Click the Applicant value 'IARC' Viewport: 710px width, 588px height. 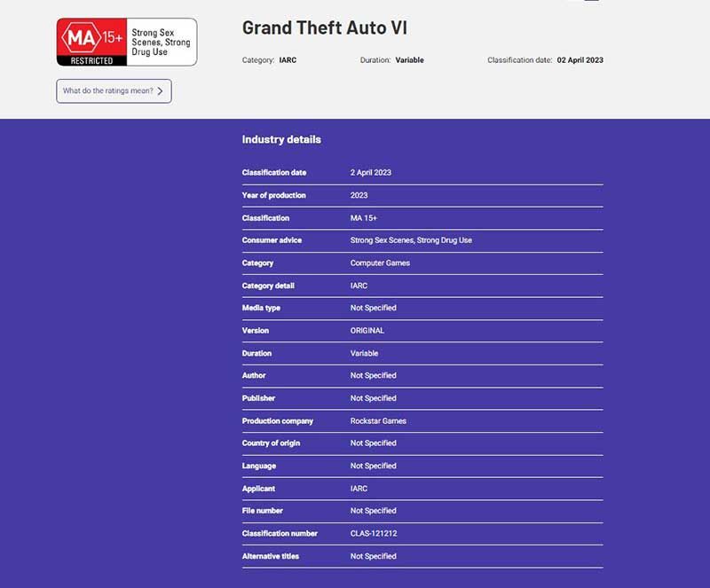coord(359,489)
